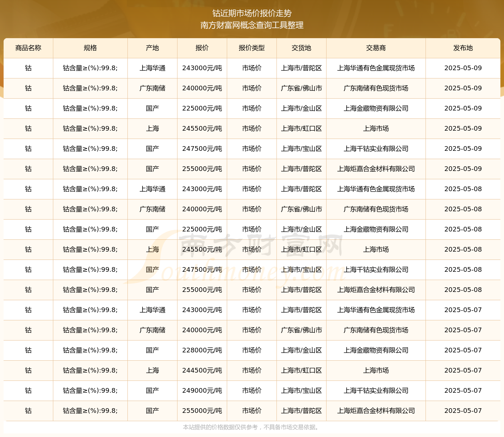Click 广东省/佛山市 in the 2025-05-07 row
The width and height of the screenshot is (504, 437).
301,330
